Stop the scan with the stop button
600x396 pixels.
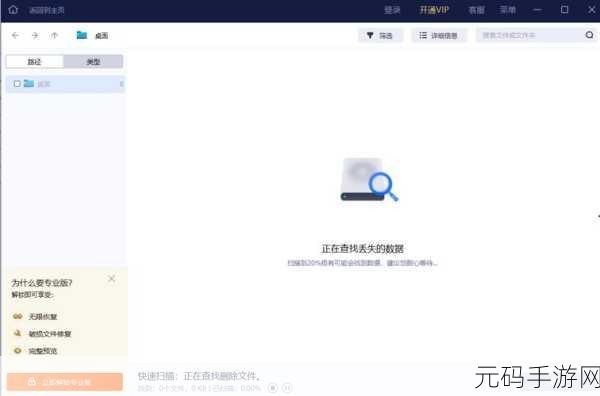273,388
